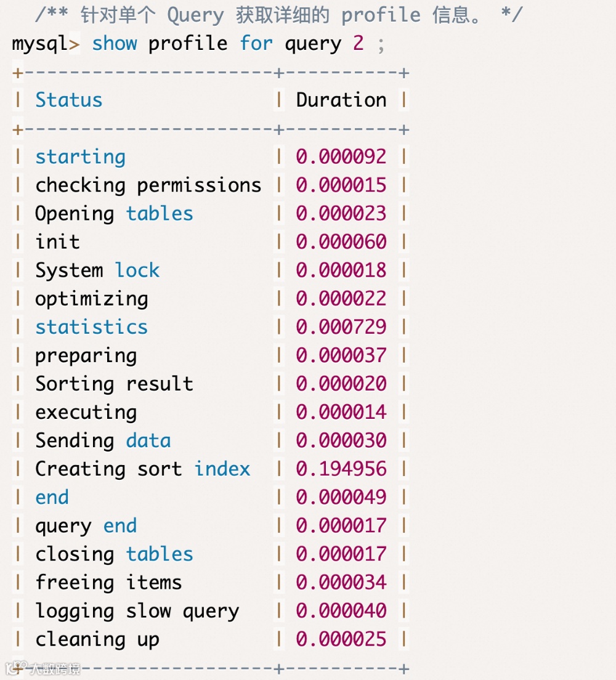Screen dimensions: 616x680
Task: Click the 'logging slow query' row label
Action: tap(137, 610)
